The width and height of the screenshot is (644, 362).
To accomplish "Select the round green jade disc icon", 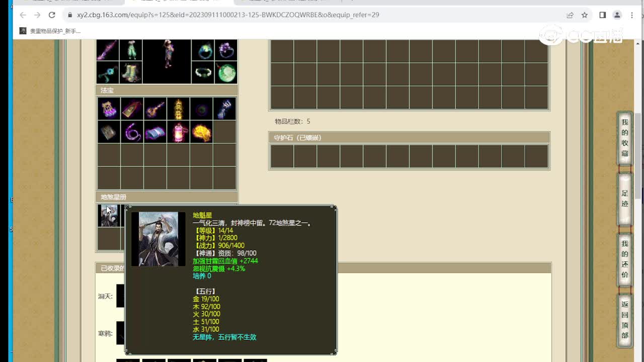I will [226, 73].
